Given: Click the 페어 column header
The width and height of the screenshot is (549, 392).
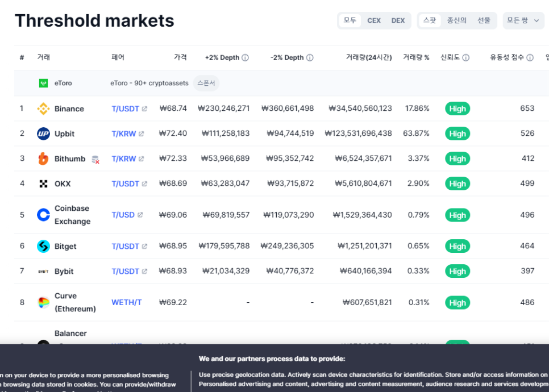Looking at the screenshot, I should (118, 57).
